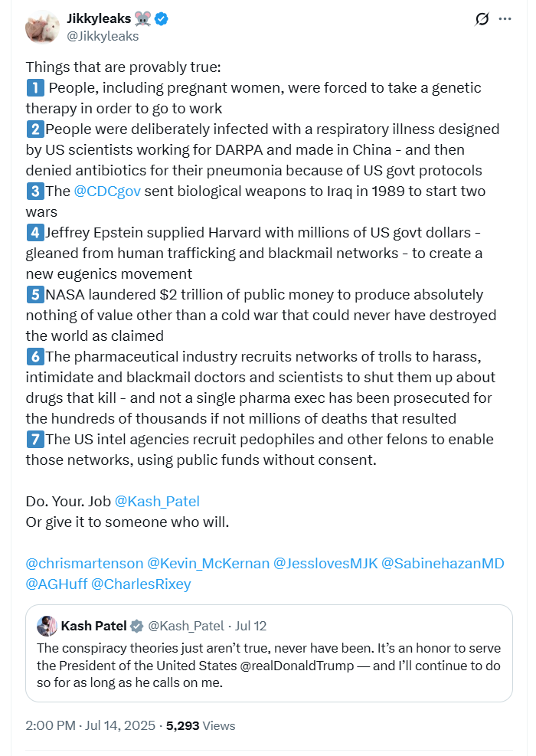
Task: Click the 5,293 Views count
Action: pos(201,725)
